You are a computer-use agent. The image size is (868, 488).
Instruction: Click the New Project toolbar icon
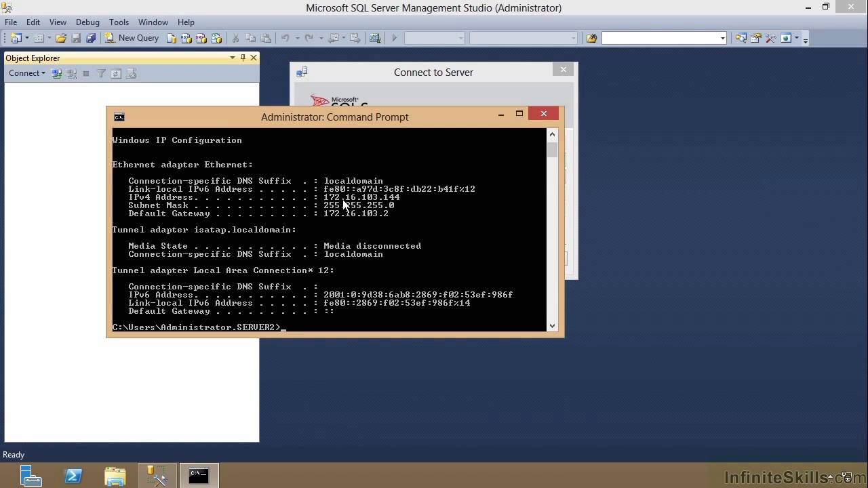click(x=16, y=39)
